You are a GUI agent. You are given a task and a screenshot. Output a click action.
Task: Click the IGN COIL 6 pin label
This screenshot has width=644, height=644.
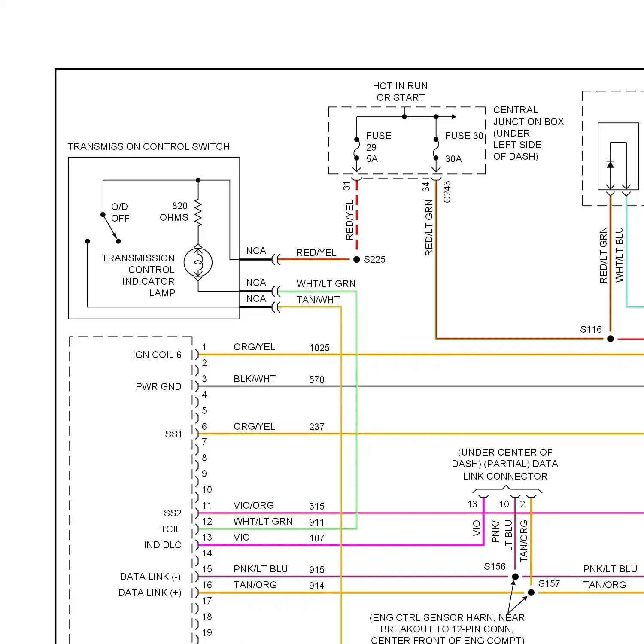click(157, 355)
